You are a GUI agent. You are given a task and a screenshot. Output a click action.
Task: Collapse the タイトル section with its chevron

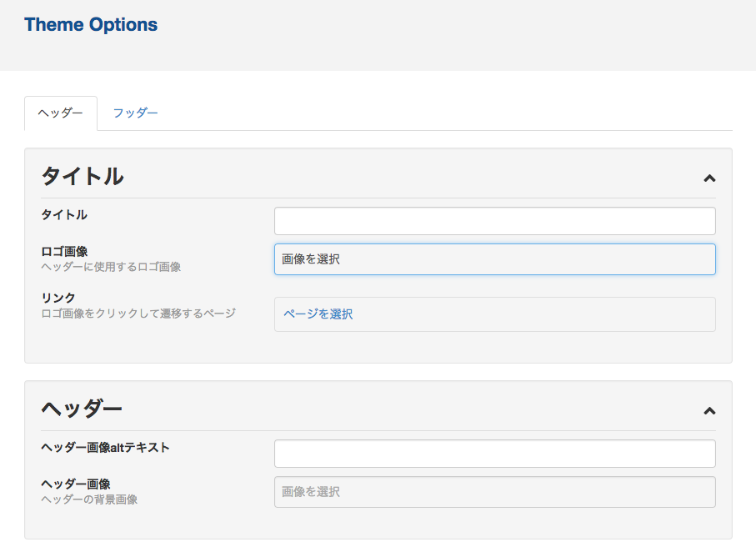[x=709, y=178]
